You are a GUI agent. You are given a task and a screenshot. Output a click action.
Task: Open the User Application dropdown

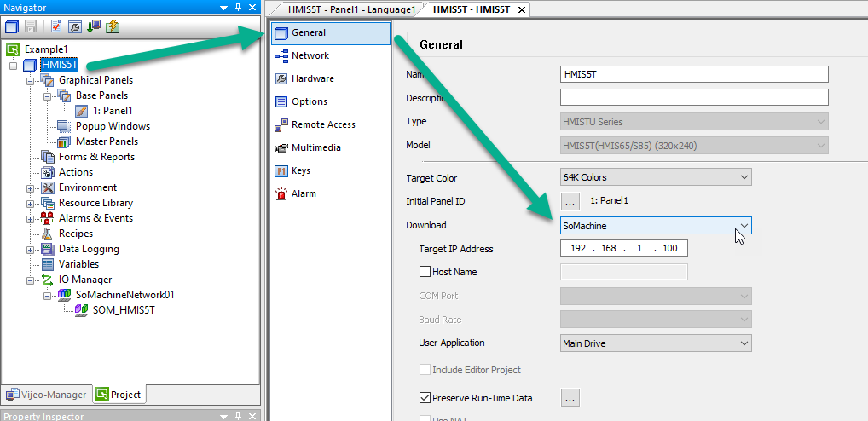[656, 343]
